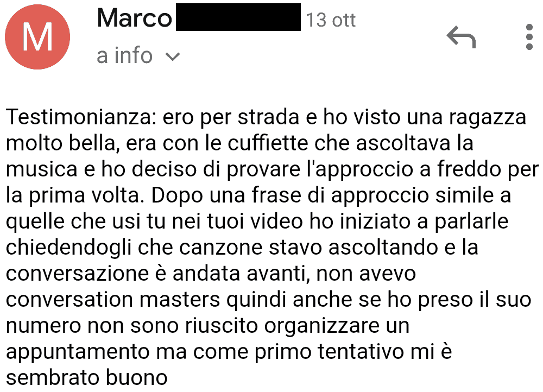Click the words 'molto bella' in the message
Screen dimensions: 543x392
click(x=61, y=143)
